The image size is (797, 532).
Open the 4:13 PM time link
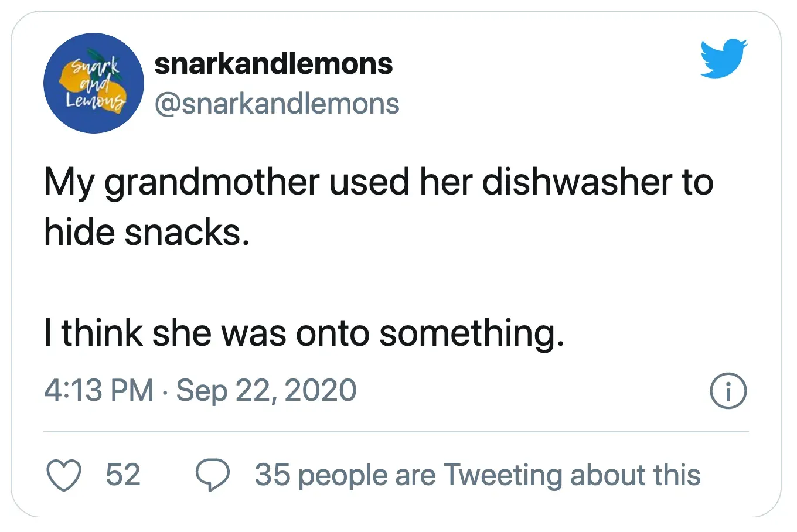tap(98, 390)
